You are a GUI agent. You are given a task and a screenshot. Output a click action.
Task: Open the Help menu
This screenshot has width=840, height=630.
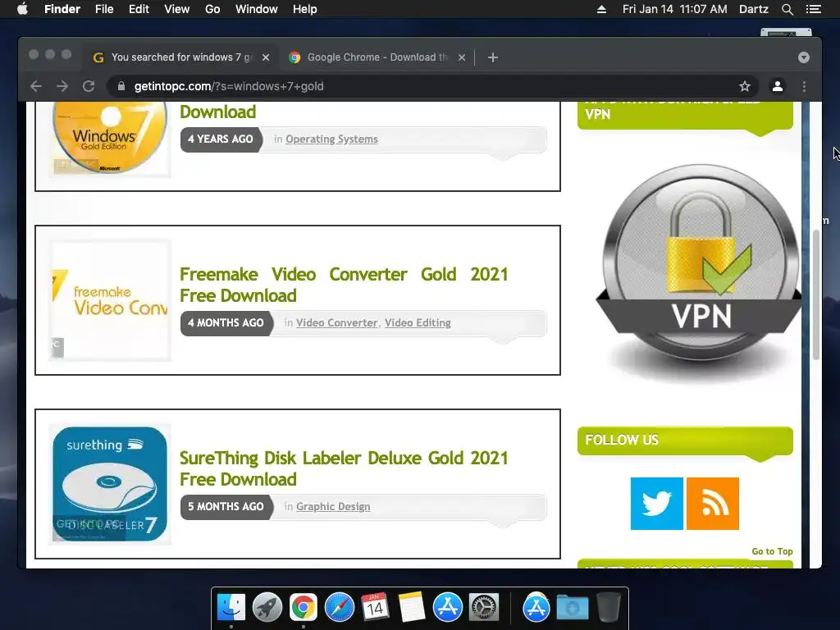pyautogui.click(x=305, y=9)
